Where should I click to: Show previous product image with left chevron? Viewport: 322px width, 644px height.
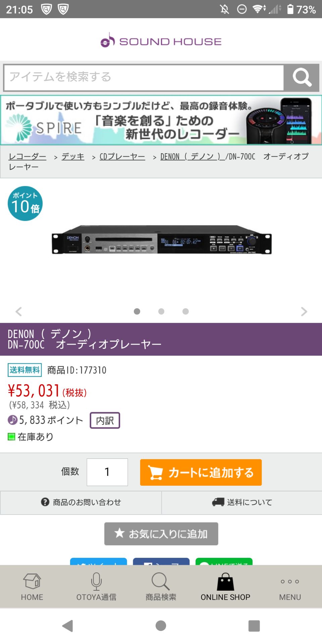tap(19, 312)
